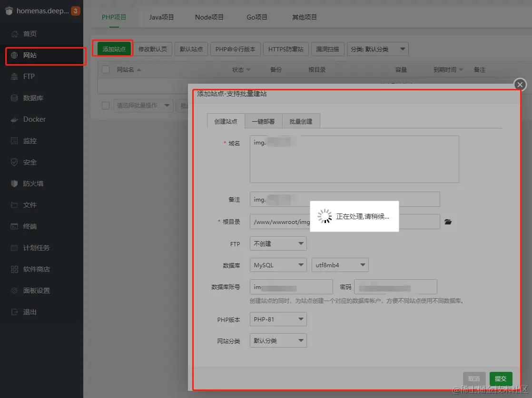Toggle the checkbox beside batch operation dropdown

coord(106,106)
